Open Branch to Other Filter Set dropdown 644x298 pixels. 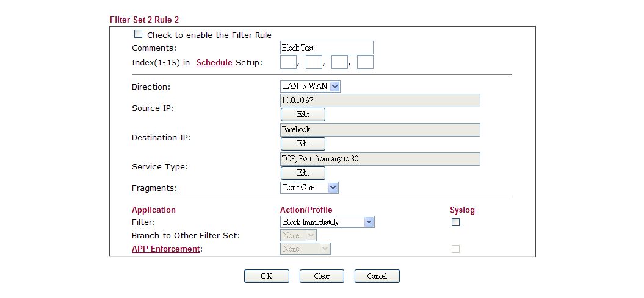tap(298, 235)
